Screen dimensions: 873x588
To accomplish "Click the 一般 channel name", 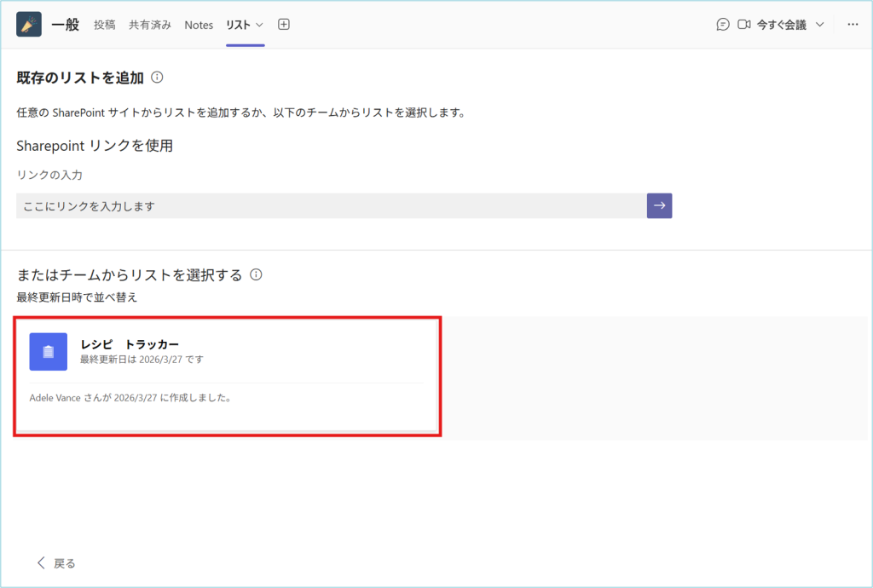I will 66,25.
